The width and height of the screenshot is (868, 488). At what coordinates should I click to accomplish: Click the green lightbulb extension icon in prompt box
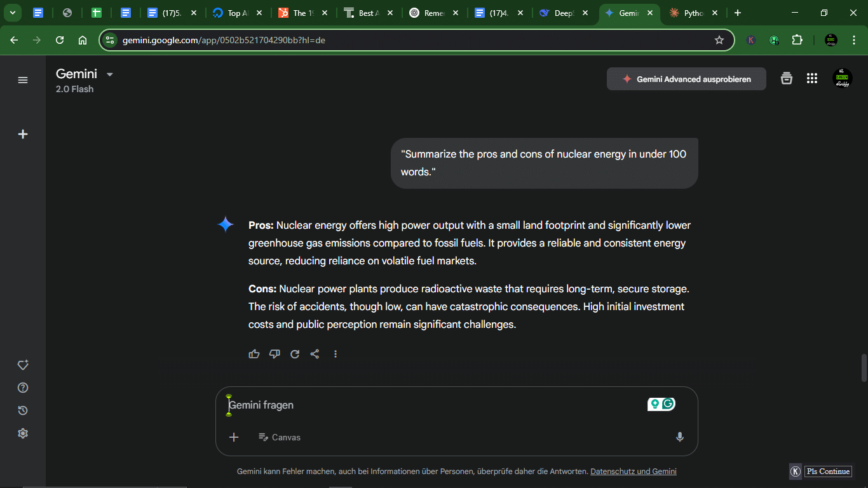654,403
